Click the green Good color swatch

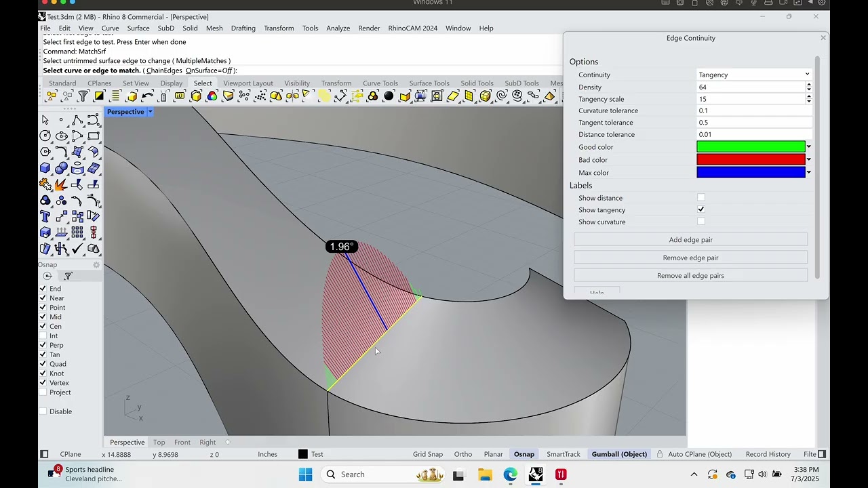point(751,147)
